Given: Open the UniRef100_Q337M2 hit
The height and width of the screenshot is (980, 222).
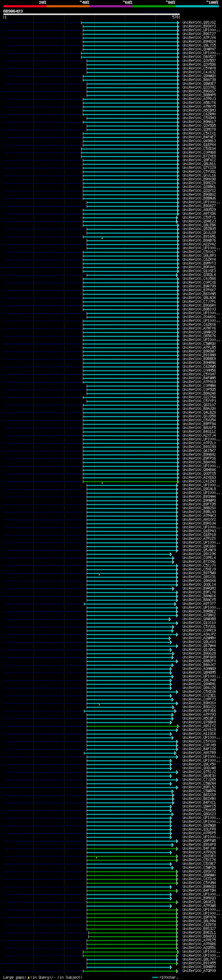Looking at the screenshot, I should click(199, 88).
